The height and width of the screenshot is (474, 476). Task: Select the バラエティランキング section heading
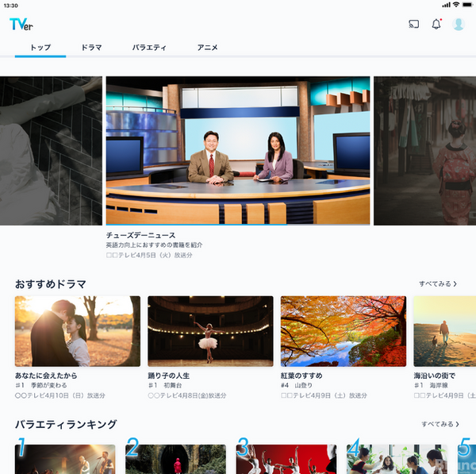66,424
